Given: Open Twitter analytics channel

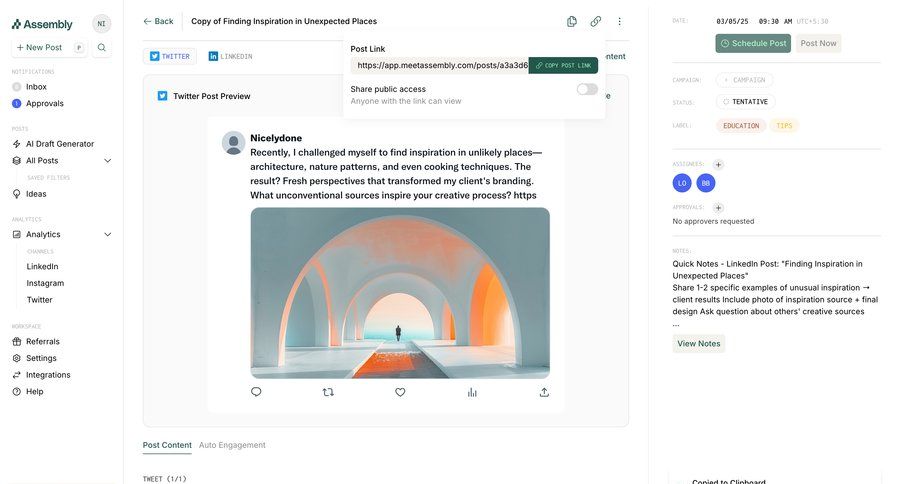Looking at the screenshot, I should click(40, 300).
